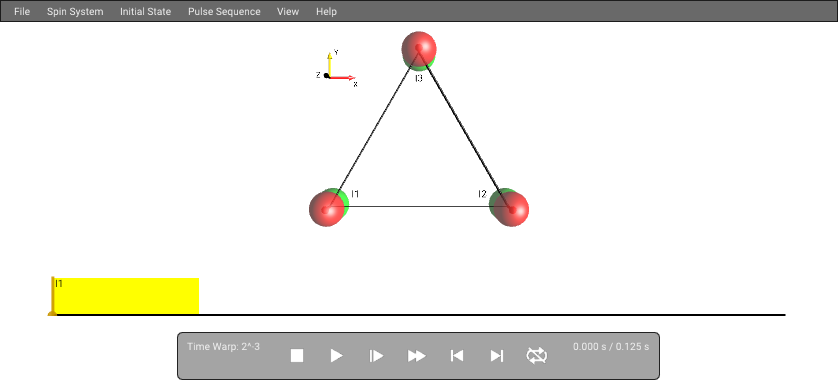Screen dimensions: 838x380
Task: Skip to the end of sequence
Action: tap(496, 355)
